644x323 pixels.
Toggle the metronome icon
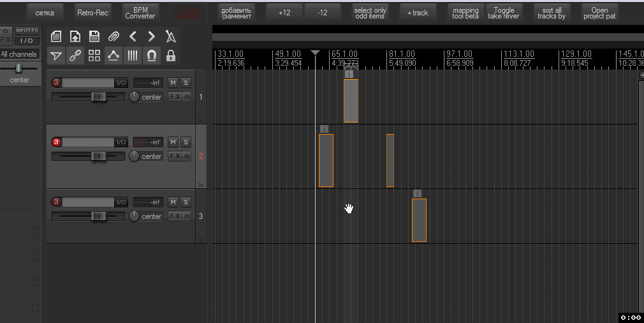click(171, 36)
